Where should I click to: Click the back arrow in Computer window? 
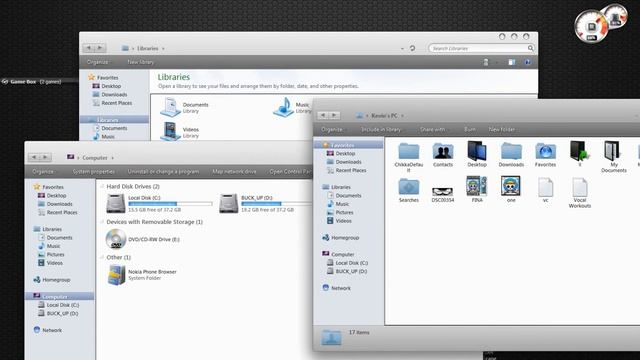click(34, 157)
